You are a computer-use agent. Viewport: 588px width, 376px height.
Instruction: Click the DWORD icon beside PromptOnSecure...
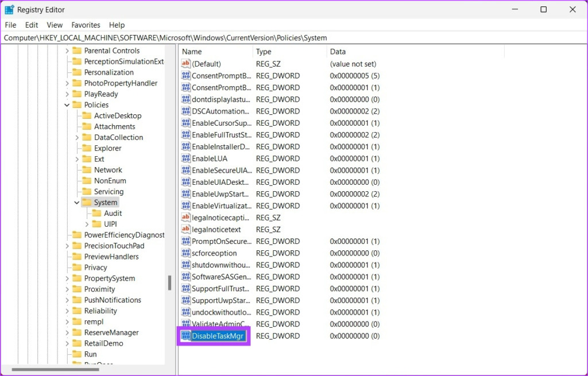click(185, 241)
